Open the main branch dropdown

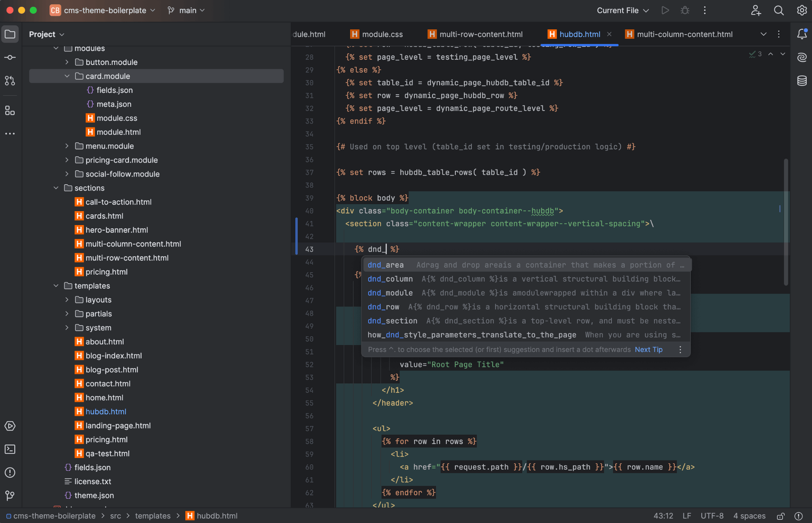186,10
